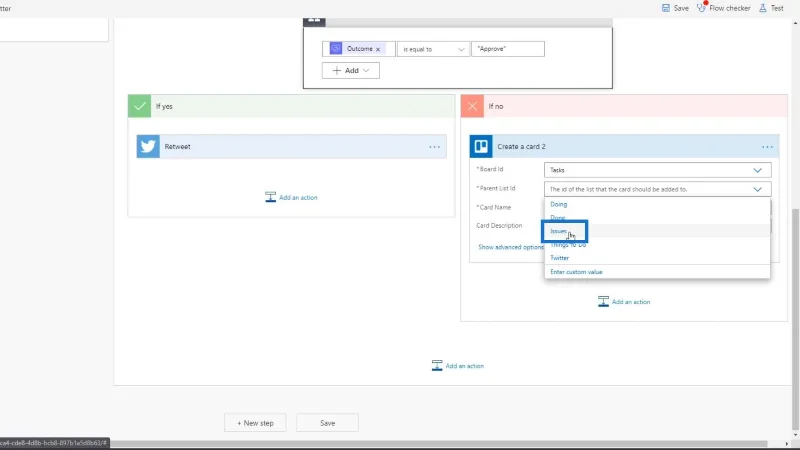Viewport: 800px width, 450px height.
Task: Click Add an action link in If yes
Action: pos(298,197)
